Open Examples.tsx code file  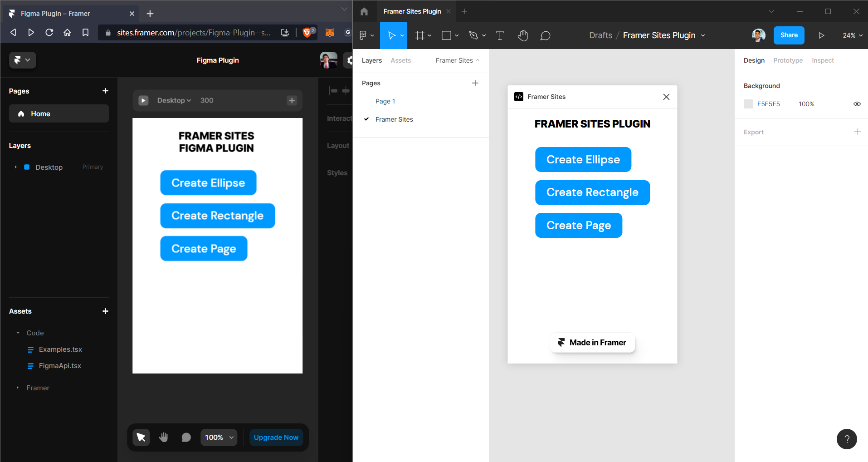60,349
